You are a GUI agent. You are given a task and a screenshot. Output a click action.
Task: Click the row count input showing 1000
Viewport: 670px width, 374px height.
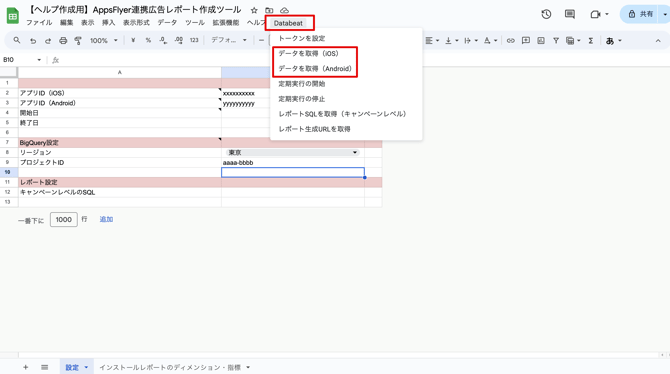tap(64, 220)
